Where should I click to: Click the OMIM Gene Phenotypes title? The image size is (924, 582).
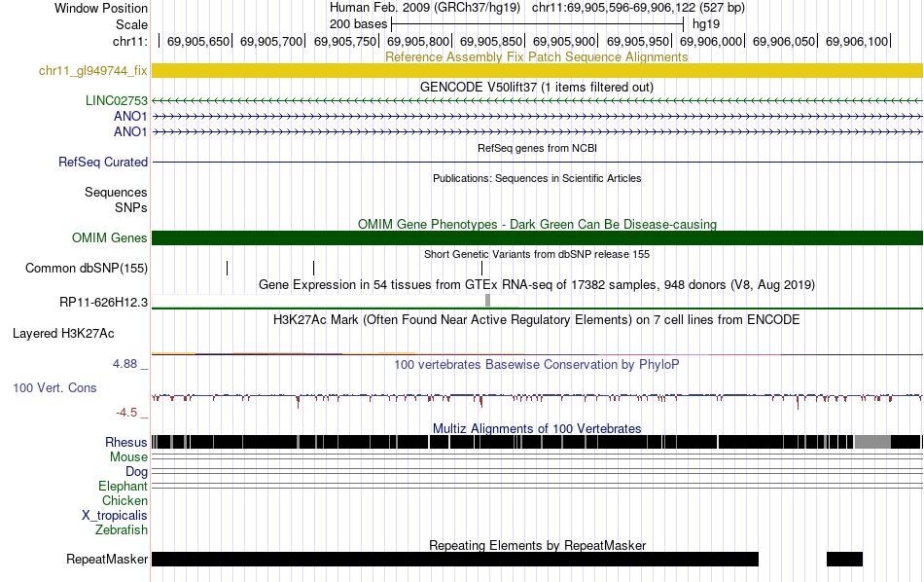pyautogui.click(x=537, y=225)
